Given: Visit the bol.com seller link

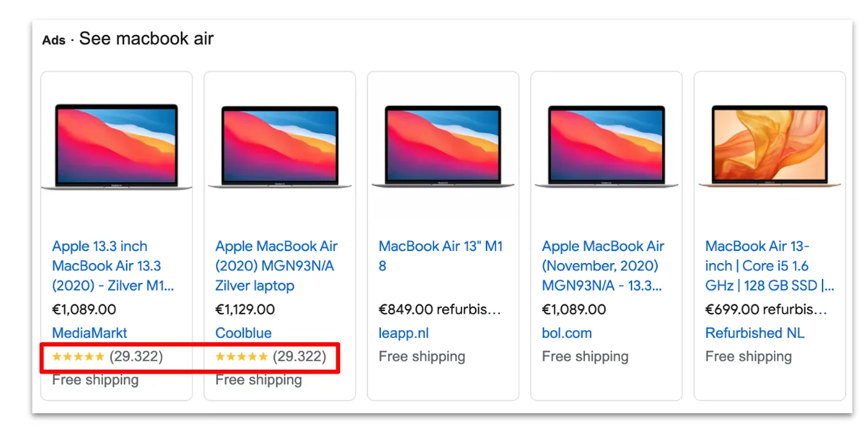Looking at the screenshot, I should click(567, 333).
